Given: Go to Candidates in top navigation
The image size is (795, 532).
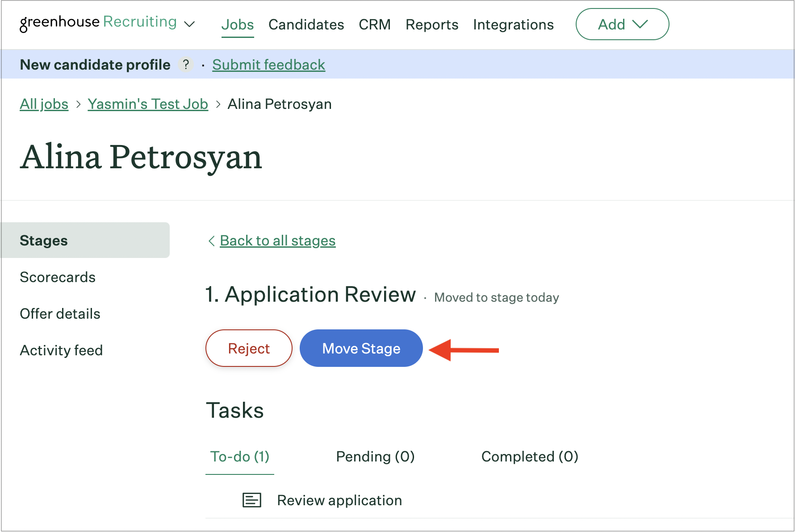Looking at the screenshot, I should pyautogui.click(x=306, y=25).
